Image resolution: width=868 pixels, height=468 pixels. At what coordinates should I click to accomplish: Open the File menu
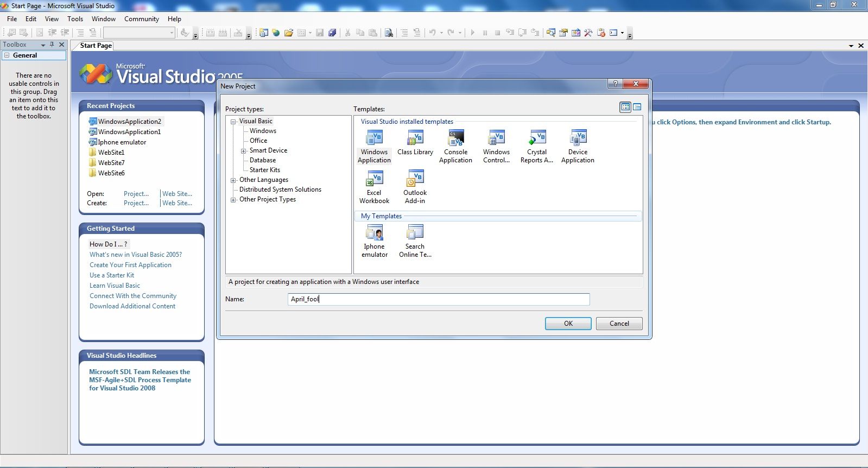click(12, 18)
